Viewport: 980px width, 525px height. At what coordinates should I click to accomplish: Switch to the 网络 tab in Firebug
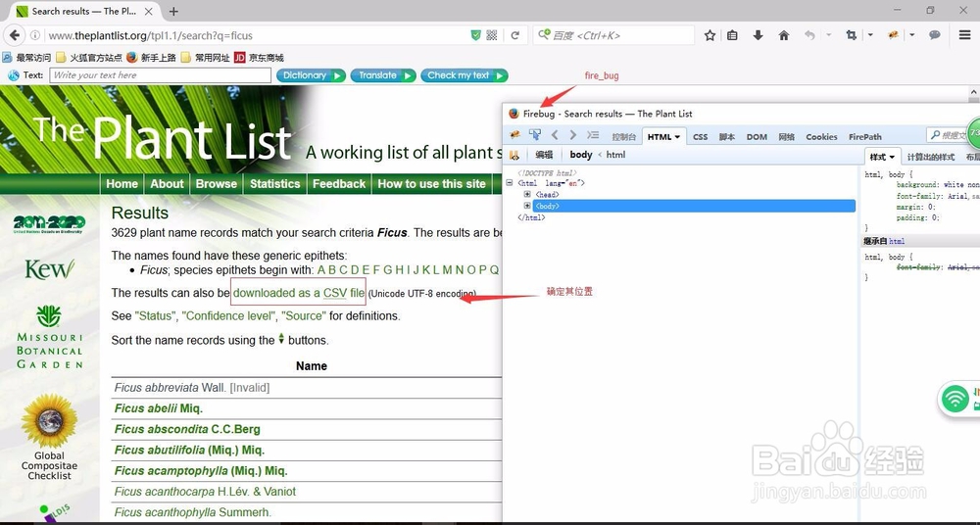coord(787,137)
